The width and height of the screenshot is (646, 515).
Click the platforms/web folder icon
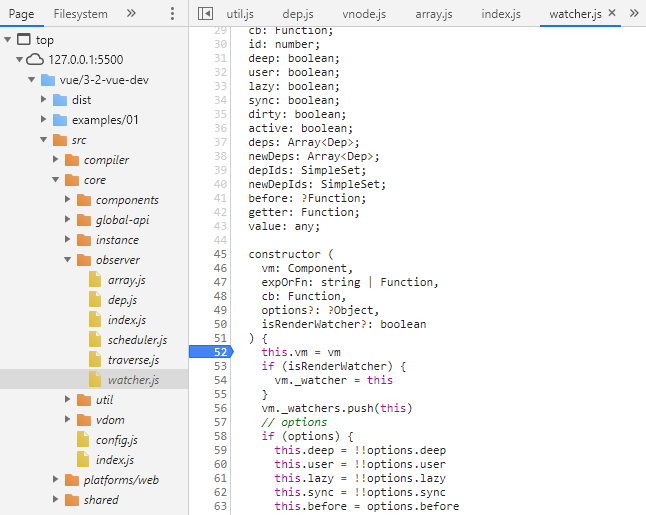point(72,480)
